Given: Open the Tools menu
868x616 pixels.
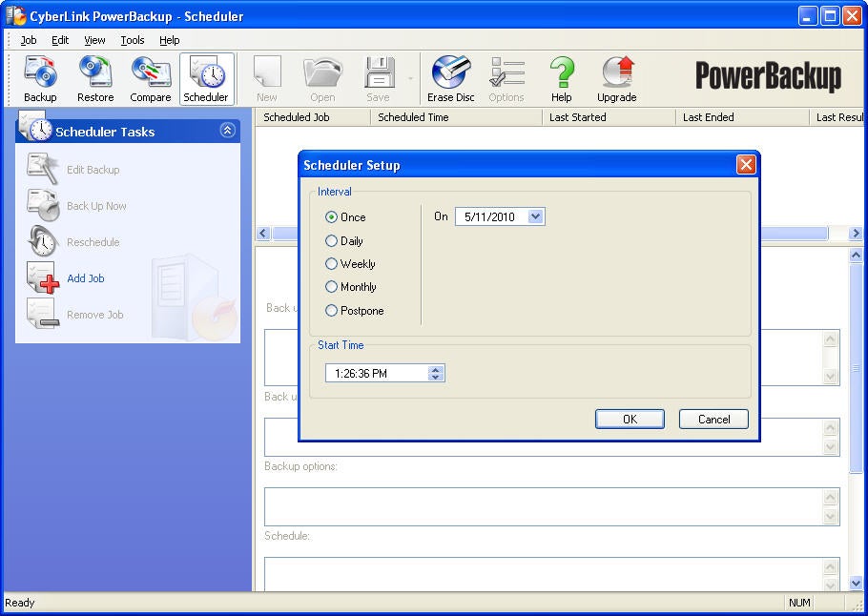Looking at the screenshot, I should [x=132, y=40].
